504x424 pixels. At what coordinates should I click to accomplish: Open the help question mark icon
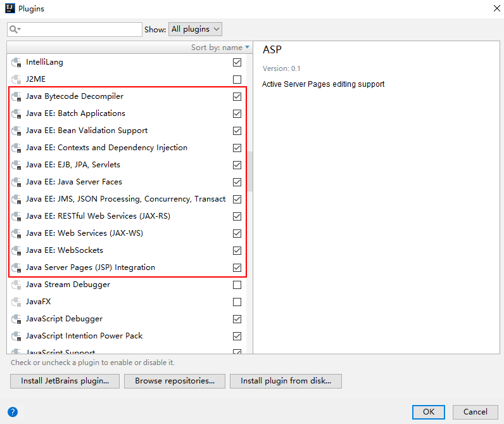13,412
